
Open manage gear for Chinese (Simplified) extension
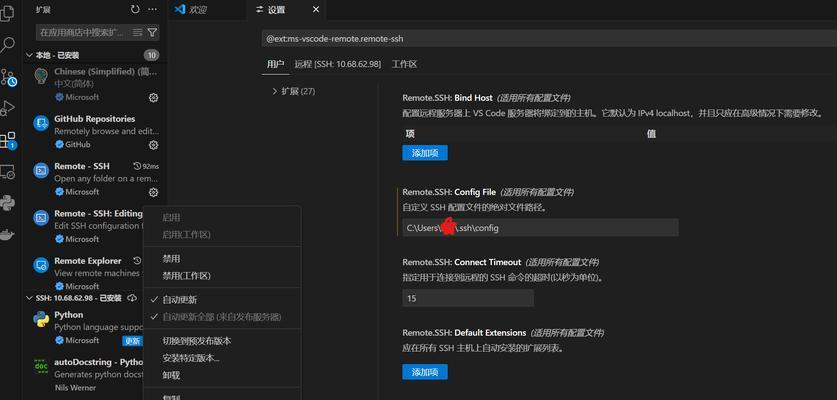[153, 97]
